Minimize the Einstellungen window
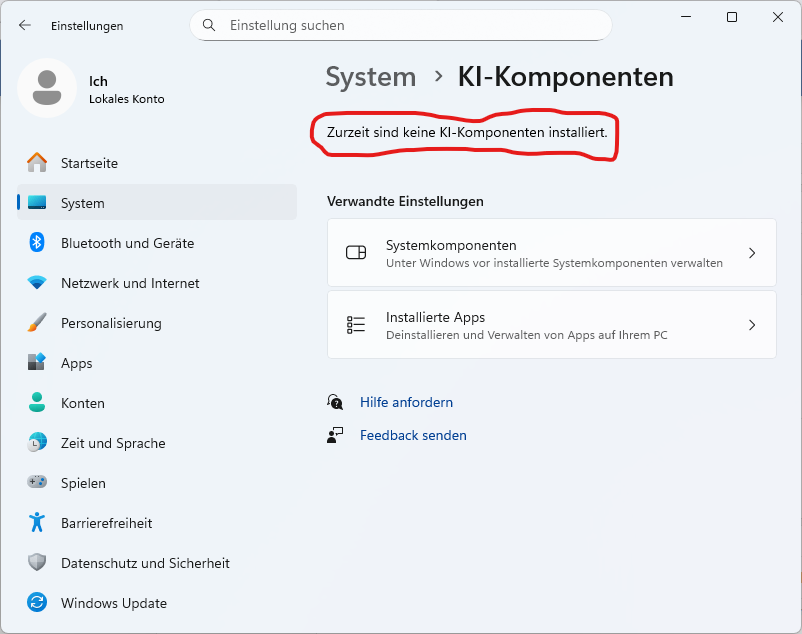Viewport: 802px width, 634px height. pos(686,17)
